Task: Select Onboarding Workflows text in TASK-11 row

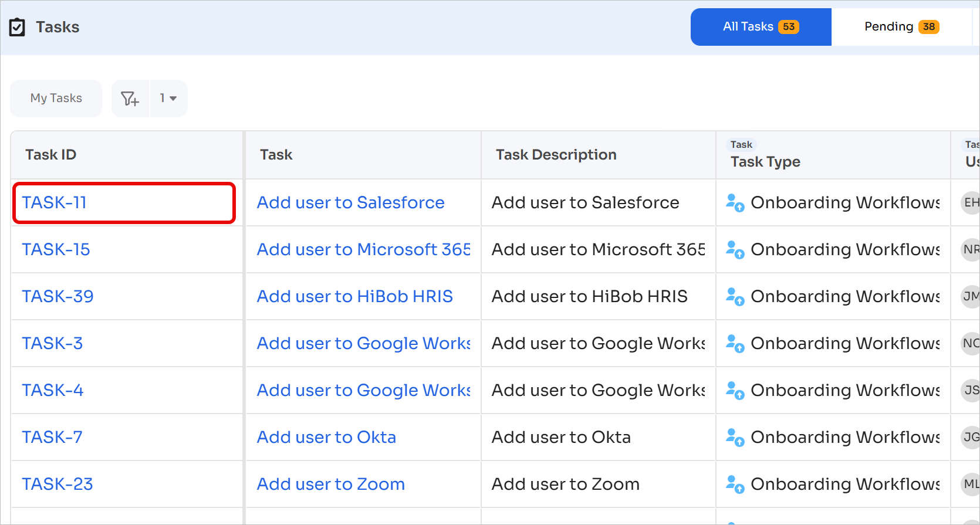Action: [846, 202]
